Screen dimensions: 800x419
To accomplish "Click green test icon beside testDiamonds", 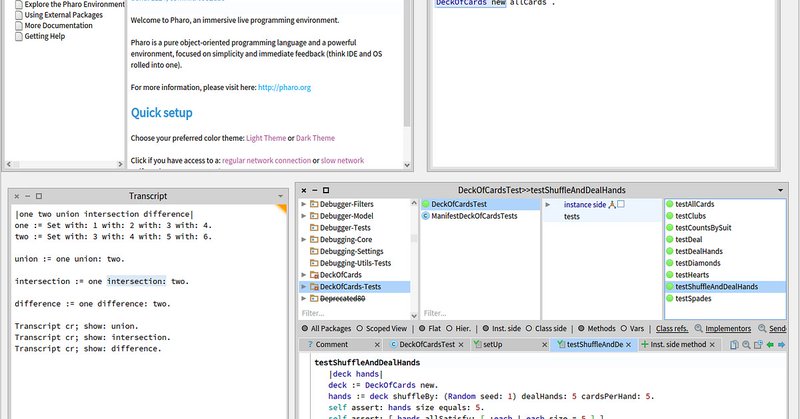I will point(670,263).
